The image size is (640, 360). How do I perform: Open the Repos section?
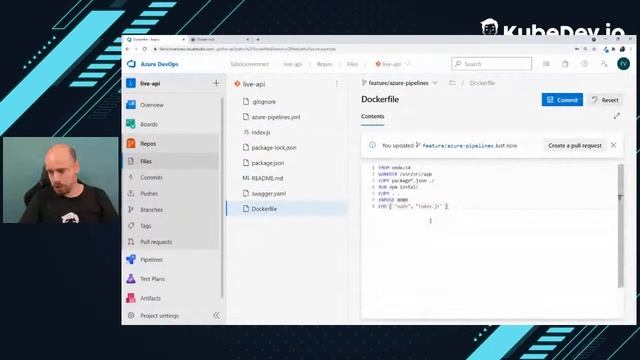pyautogui.click(x=171, y=144)
